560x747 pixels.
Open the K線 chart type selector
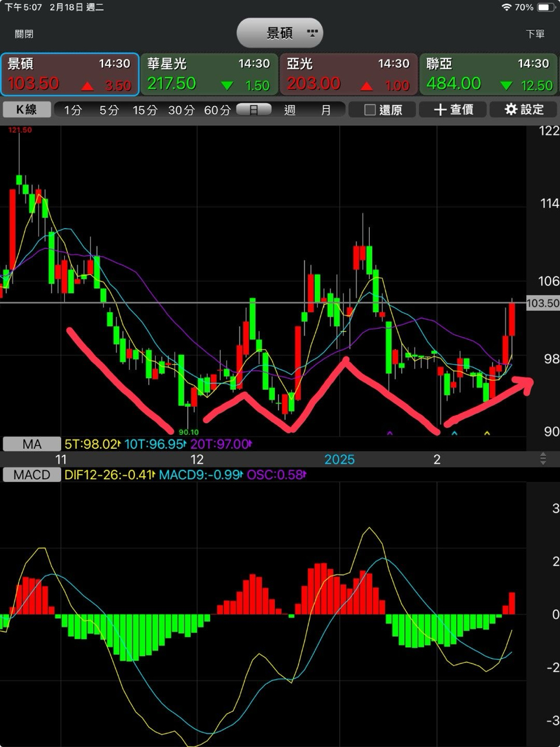click(x=26, y=110)
